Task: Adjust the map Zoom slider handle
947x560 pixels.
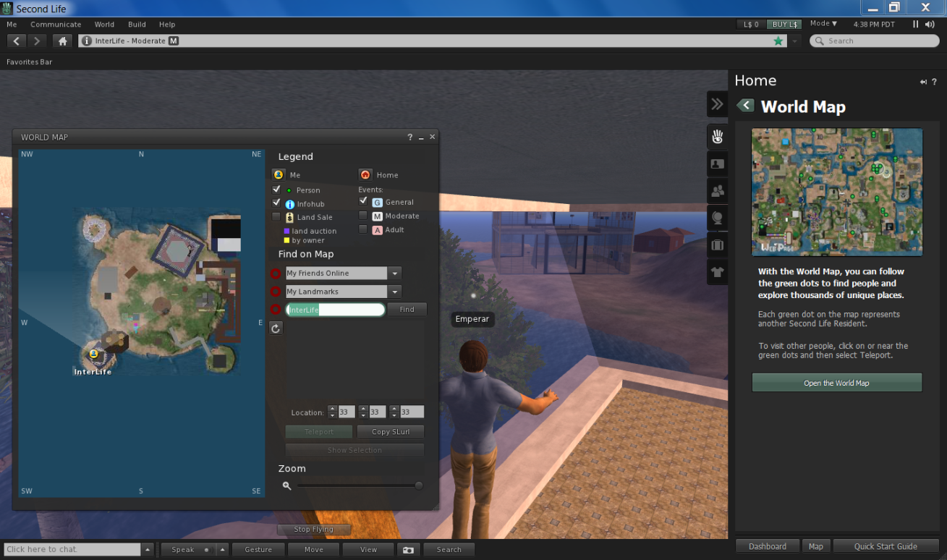Action: point(419,485)
